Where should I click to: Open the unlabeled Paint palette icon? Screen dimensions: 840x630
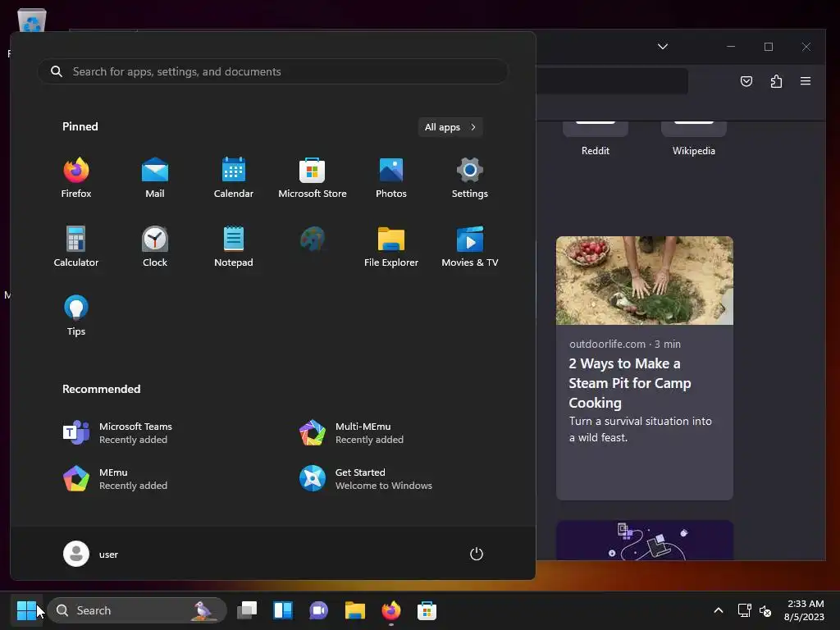pos(313,240)
